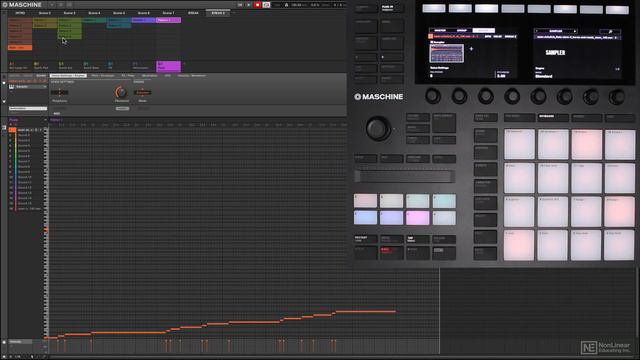Select MASTER tab on the hardware display

440,30
